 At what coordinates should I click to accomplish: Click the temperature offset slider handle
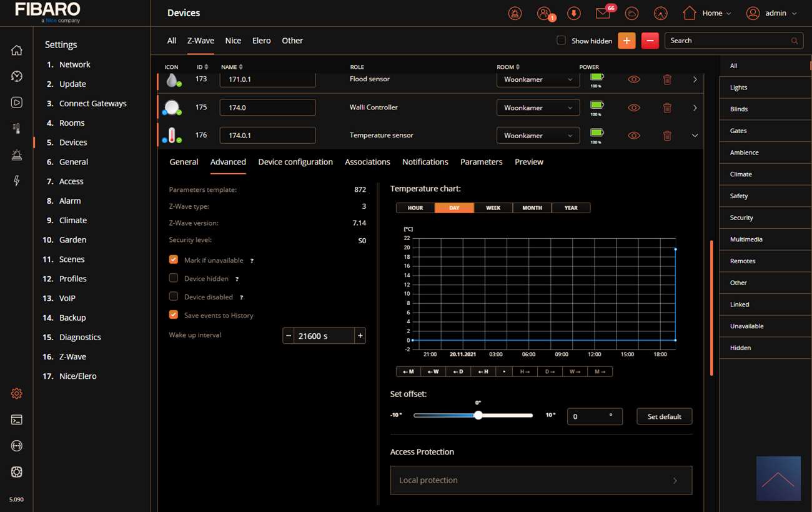pos(478,415)
